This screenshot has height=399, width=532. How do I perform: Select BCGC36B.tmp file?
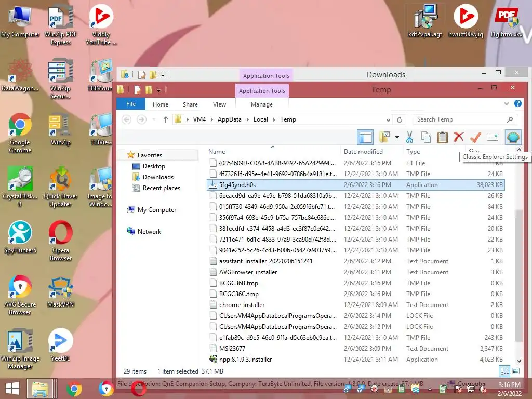tap(355, 283)
